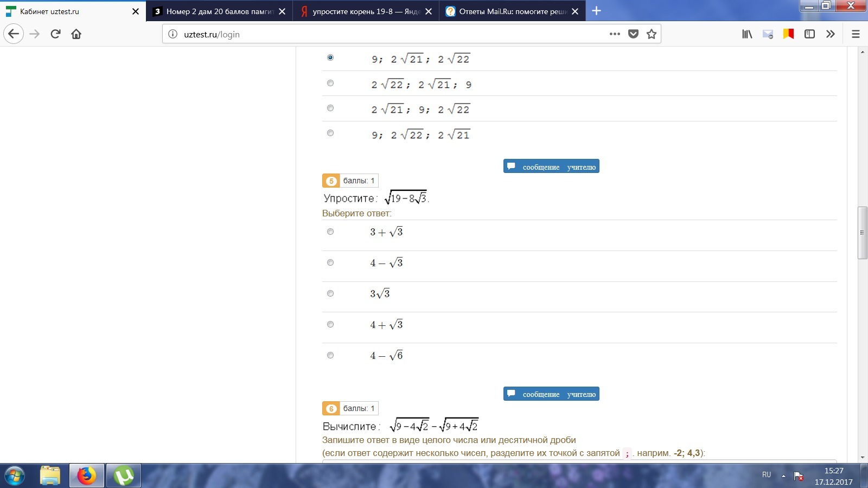Open uTorrent from the taskbar
The width and height of the screenshot is (868, 488).
click(x=124, y=476)
